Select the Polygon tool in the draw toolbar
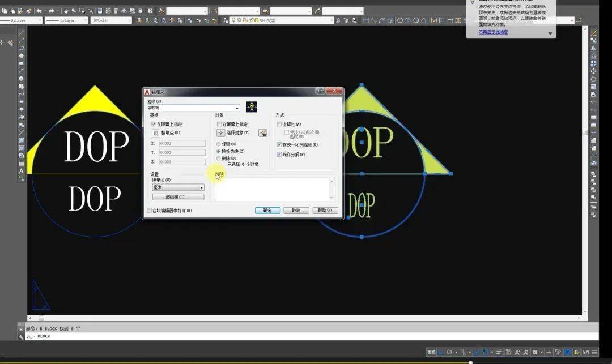The image size is (612, 364). click(x=21, y=55)
